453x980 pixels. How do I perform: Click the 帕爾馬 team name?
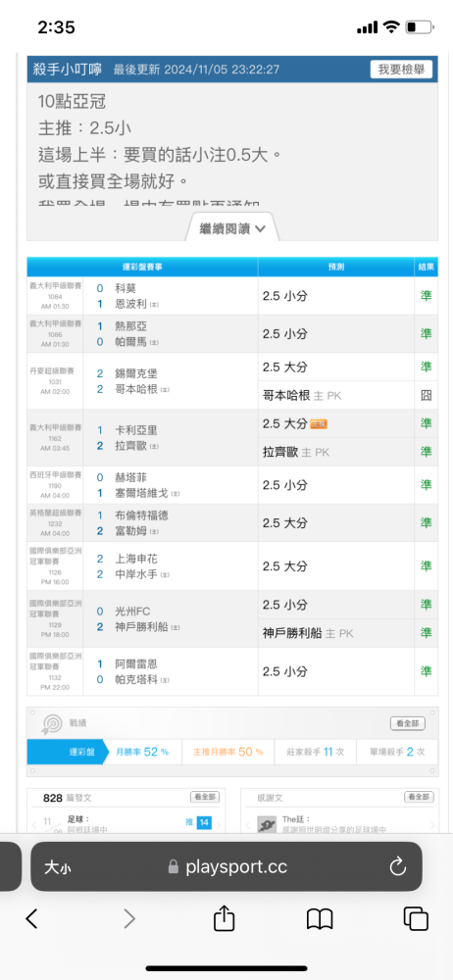pyautogui.click(x=131, y=342)
